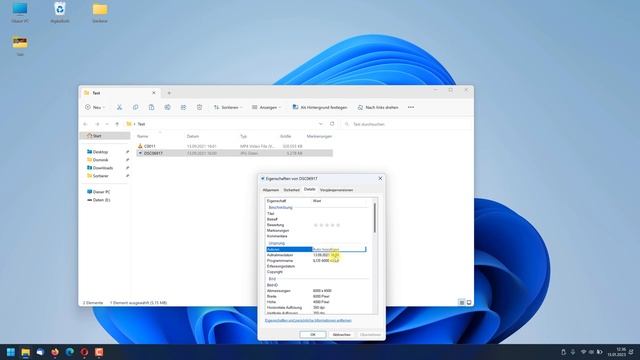
Task: Expand the address bar history dropdown
Action: pos(320,124)
